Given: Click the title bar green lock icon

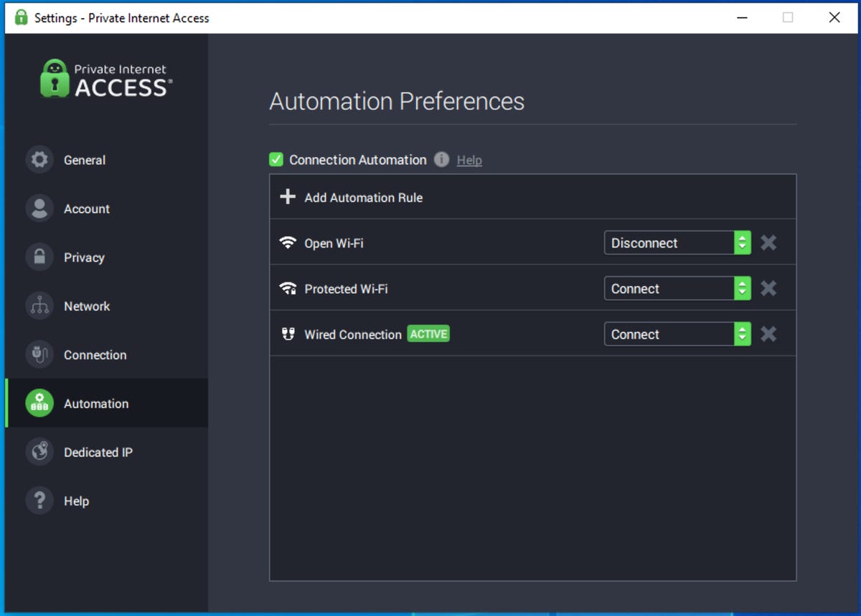Looking at the screenshot, I should (22, 17).
